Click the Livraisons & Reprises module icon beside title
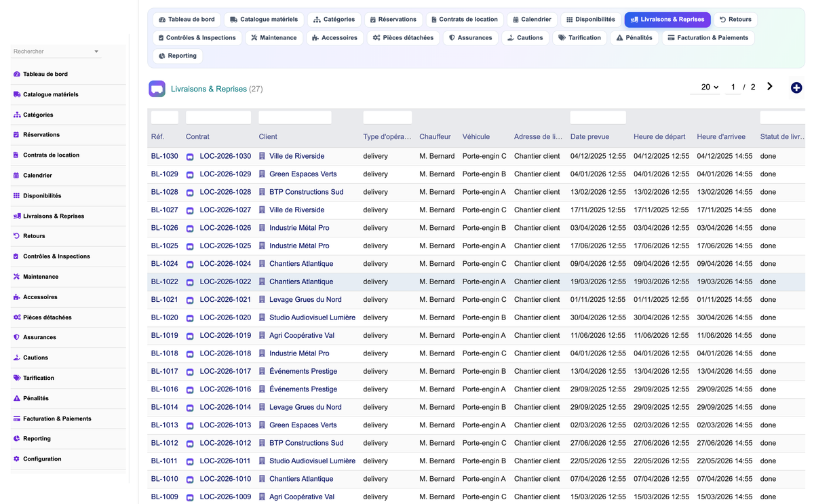This screenshot has height=504, width=814. pos(157,89)
